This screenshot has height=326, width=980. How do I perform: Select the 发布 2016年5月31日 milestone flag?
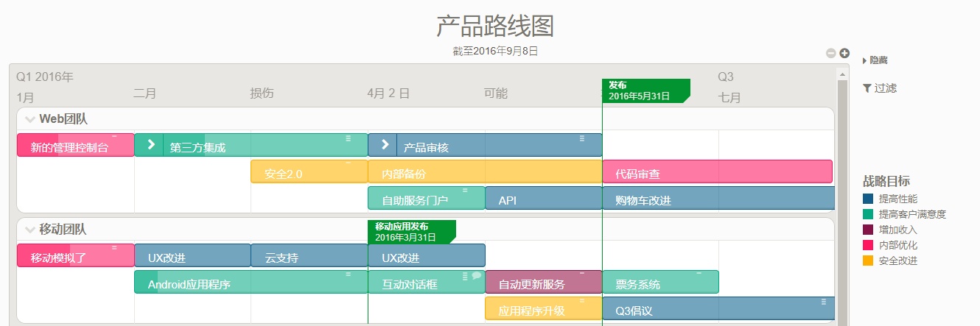click(646, 91)
